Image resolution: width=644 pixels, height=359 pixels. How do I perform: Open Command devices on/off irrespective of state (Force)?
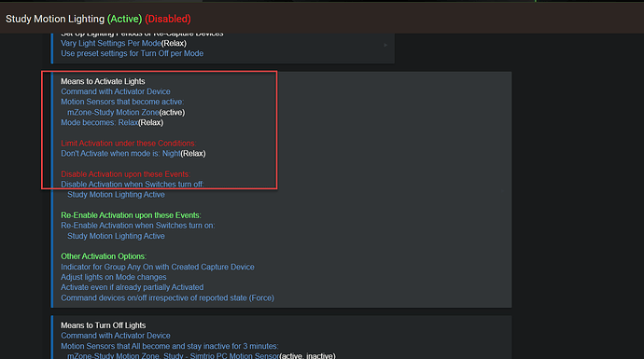click(167, 297)
